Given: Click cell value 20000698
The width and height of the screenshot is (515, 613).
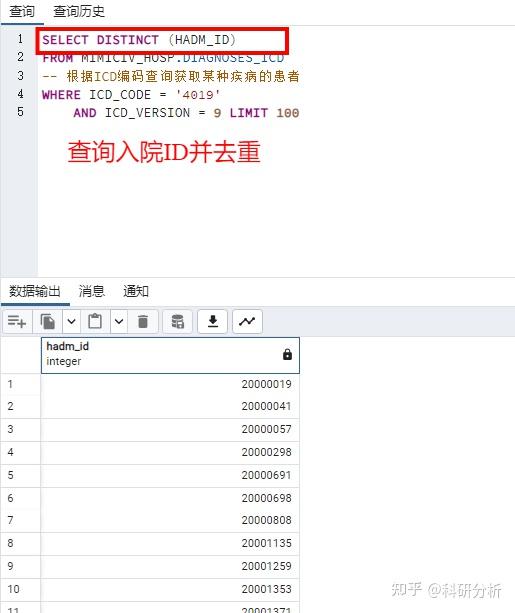Looking at the screenshot, I should tap(266, 498).
